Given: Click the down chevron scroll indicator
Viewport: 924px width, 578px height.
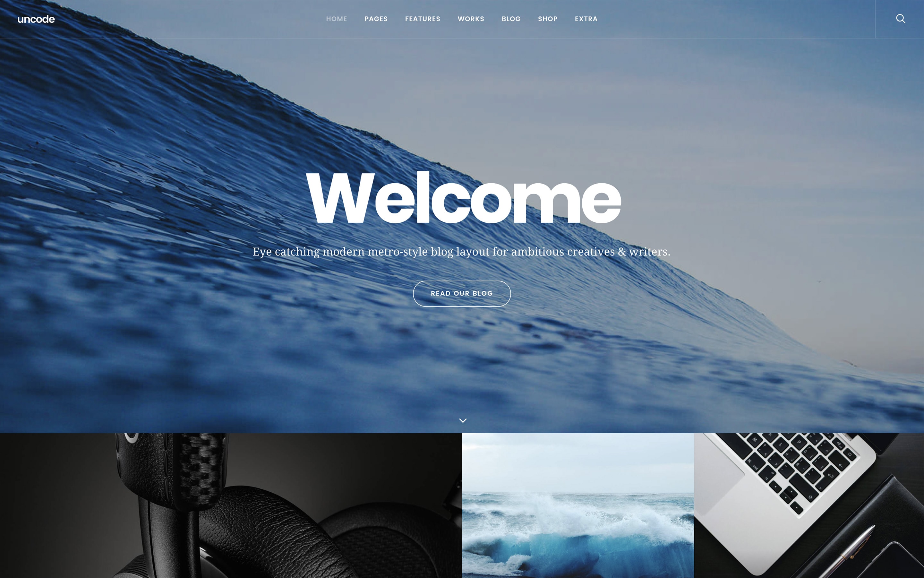Looking at the screenshot, I should (x=462, y=419).
